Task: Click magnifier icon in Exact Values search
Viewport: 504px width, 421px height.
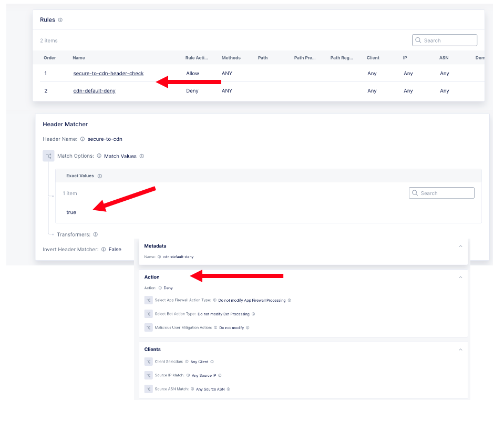Action: click(415, 193)
